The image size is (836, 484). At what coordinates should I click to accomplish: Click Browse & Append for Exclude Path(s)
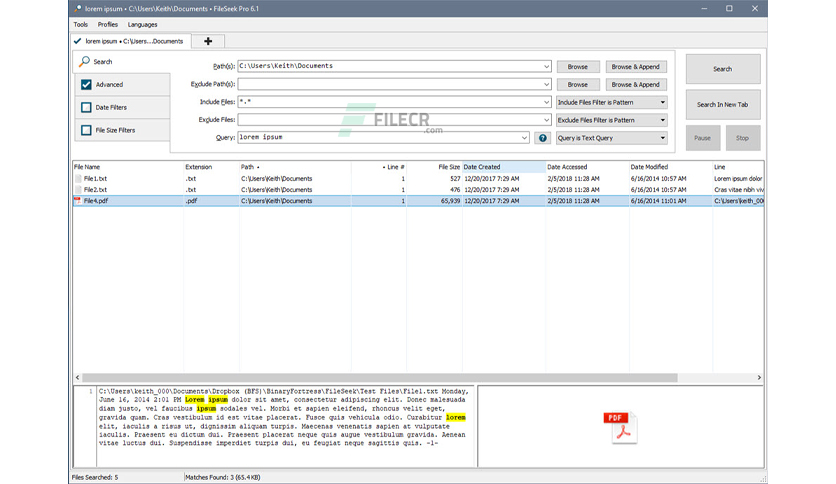636,84
